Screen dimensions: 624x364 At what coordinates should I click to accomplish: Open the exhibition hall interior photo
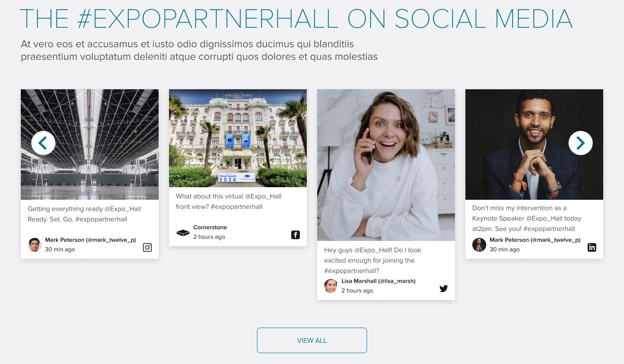tap(90, 144)
